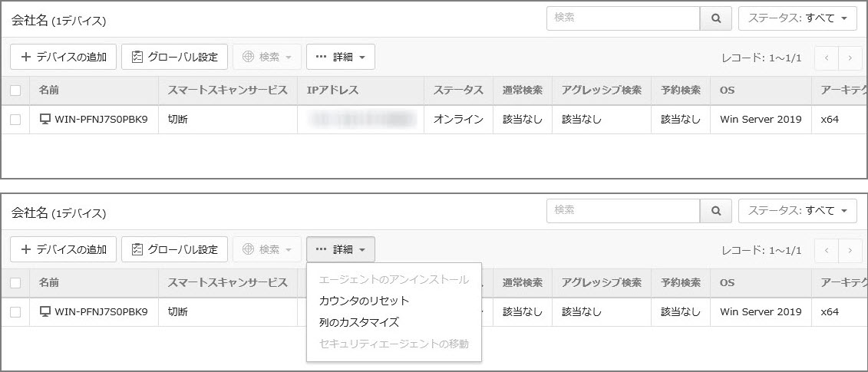This screenshot has width=868, height=372.
Task: Select カウンタのリセット from the 詳細 menu
Action: tap(364, 301)
